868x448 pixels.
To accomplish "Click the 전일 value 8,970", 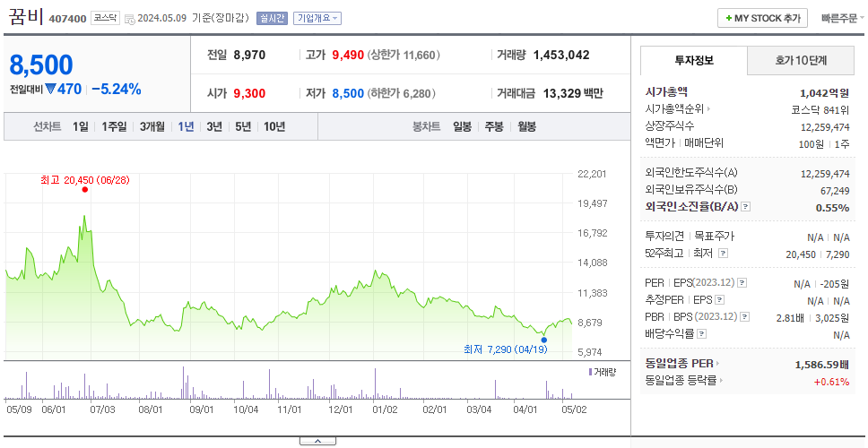I will (249, 56).
